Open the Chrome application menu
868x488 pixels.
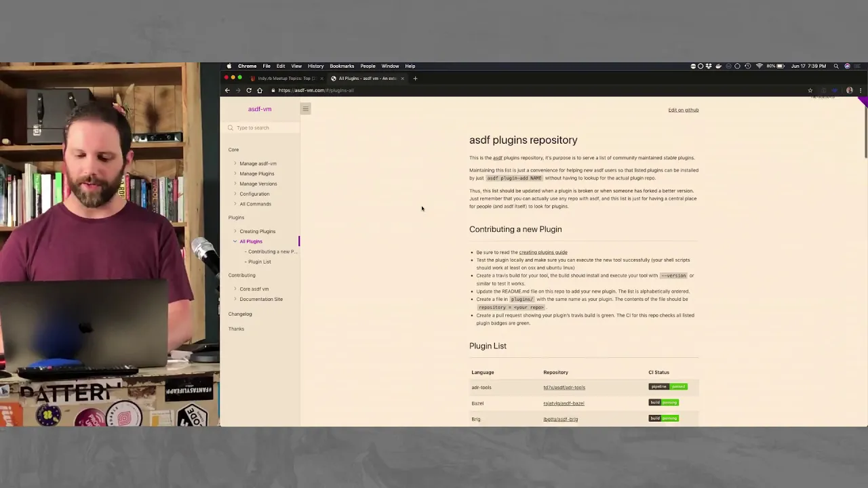click(x=247, y=66)
